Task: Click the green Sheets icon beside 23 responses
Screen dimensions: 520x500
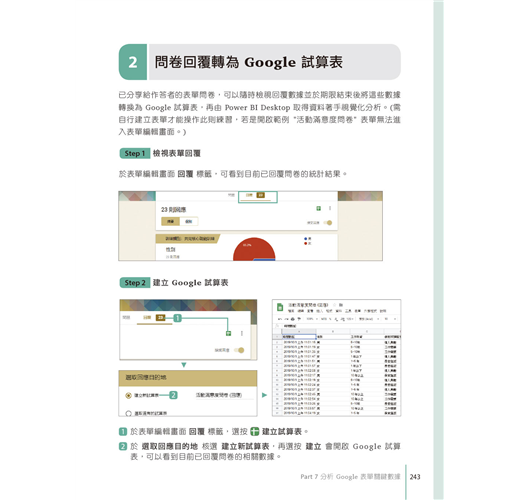Action: pos(318,208)
